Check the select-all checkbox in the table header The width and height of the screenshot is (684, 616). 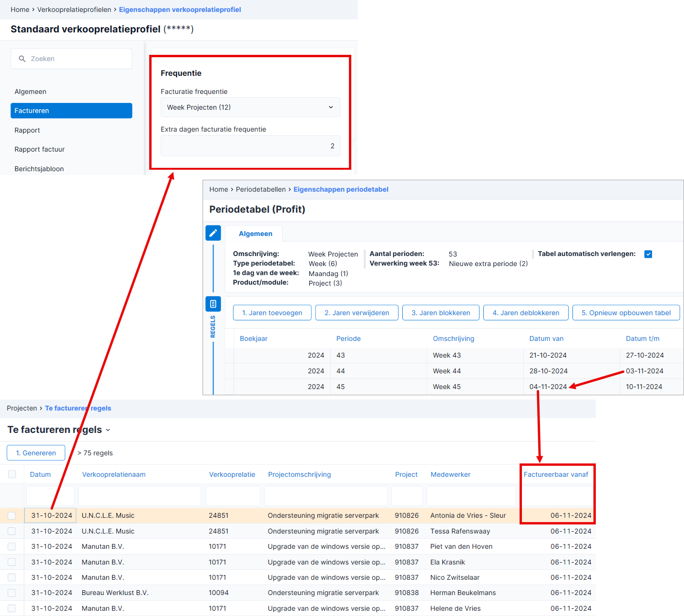[x=12, y=474]
